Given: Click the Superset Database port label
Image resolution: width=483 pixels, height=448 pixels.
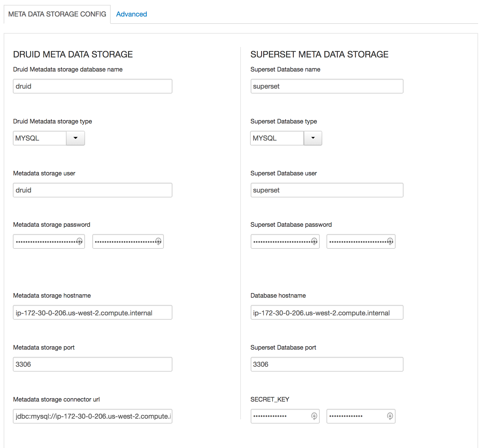Looking at the screenshot, I should click(283, 347).
